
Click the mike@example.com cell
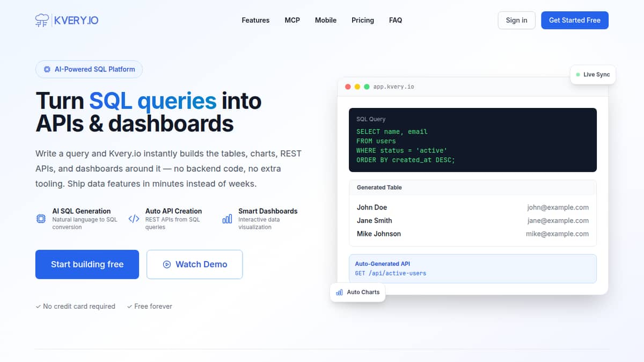pyautogui.click(x=557, y=234)
